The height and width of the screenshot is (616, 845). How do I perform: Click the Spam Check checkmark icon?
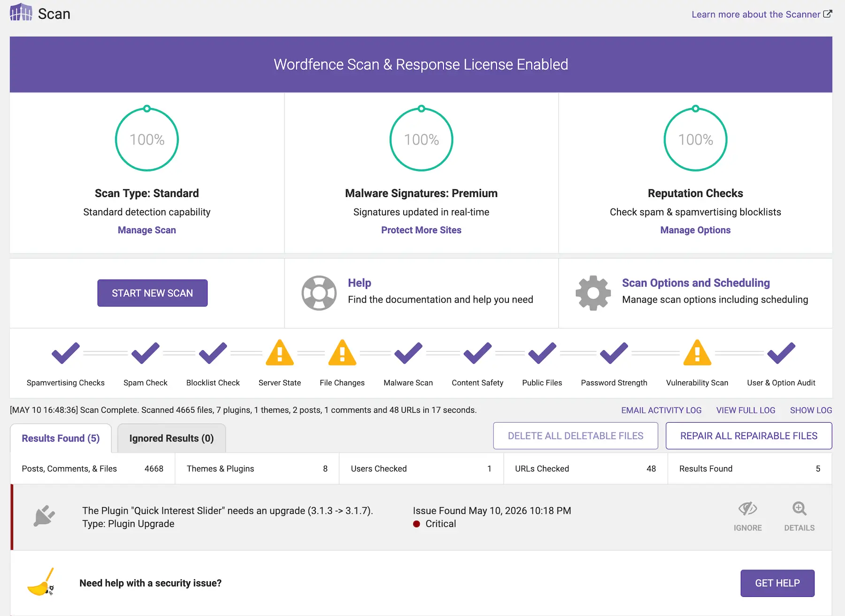click(x=146, y=353)
